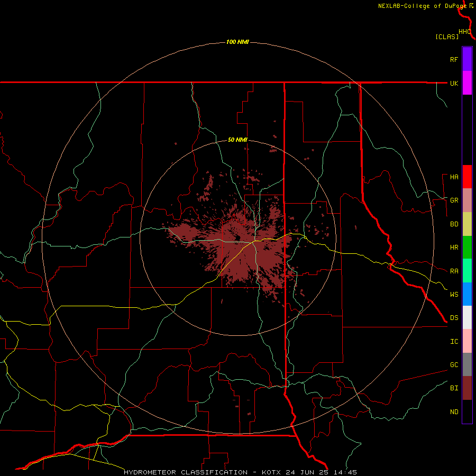Select the GC gray legend swatch
The height and width of the screenshot is (476, 476).
pos(467,364)
